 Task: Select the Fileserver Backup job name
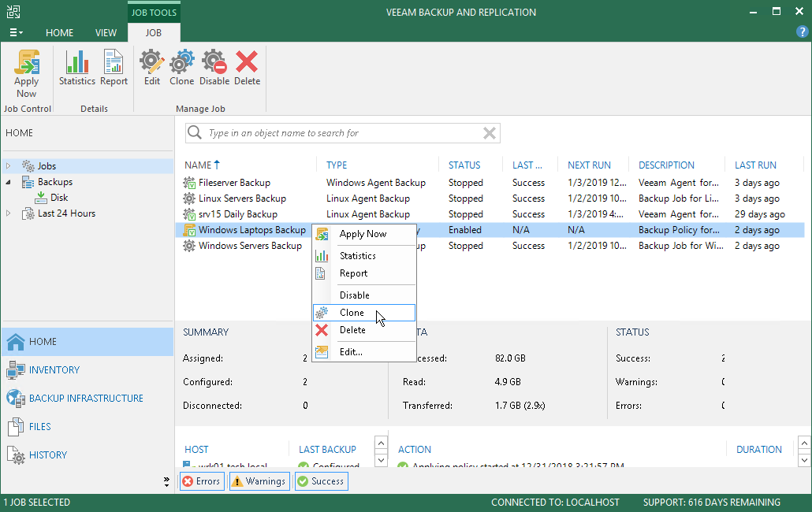(x=235, y=183)
